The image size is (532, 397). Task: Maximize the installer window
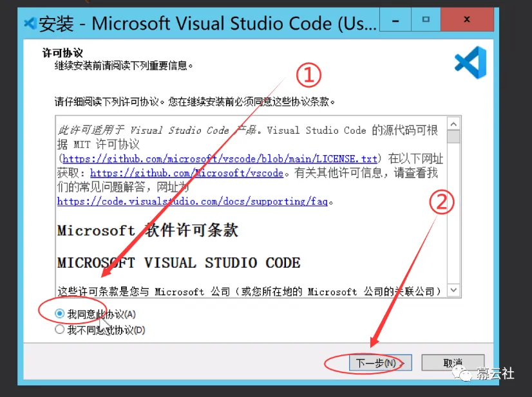[x=426, y=21]
